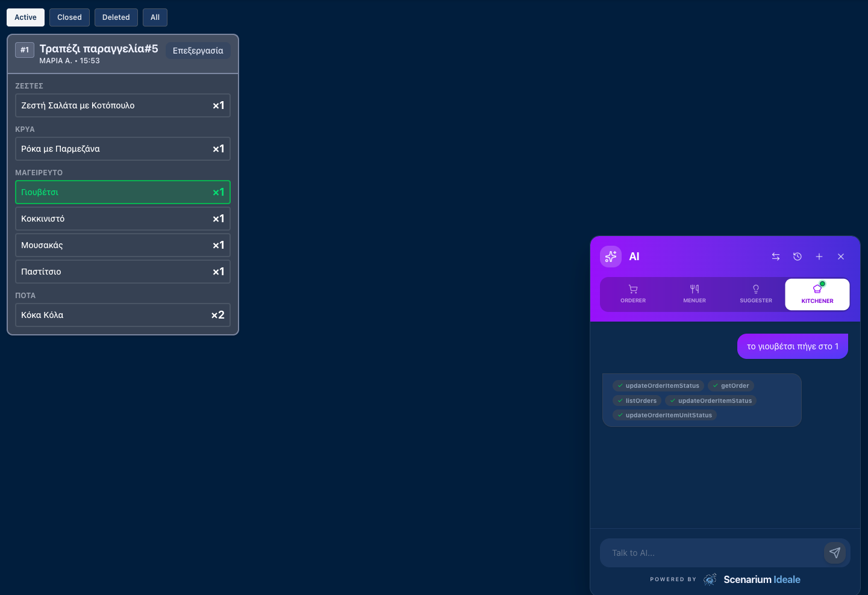
Task: Start new chat with plus icon
Action: pyautogui.click(x=819, y=257)
